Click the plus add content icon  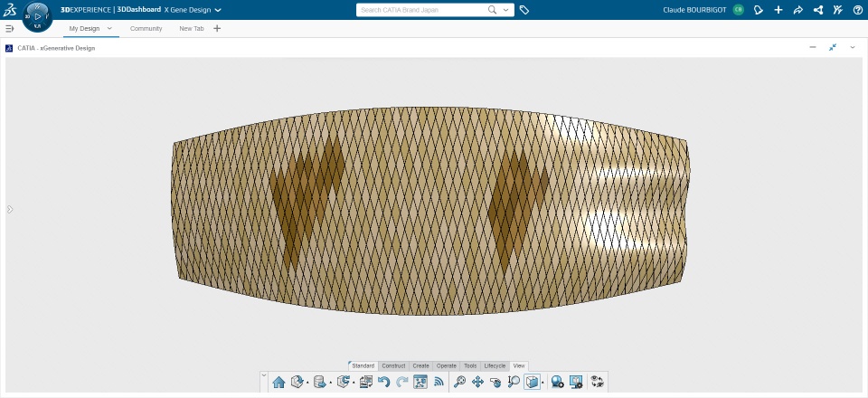[x=778, y=10]
